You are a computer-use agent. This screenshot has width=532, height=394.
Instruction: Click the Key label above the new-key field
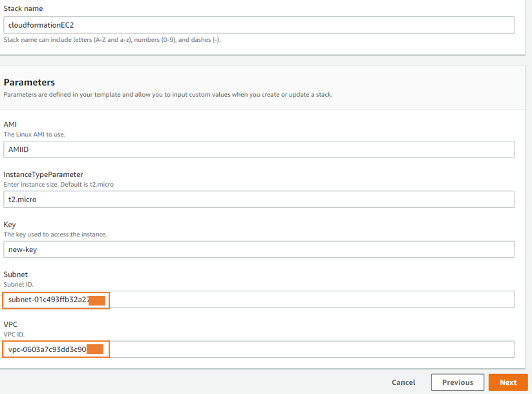[x=10, y=225]
